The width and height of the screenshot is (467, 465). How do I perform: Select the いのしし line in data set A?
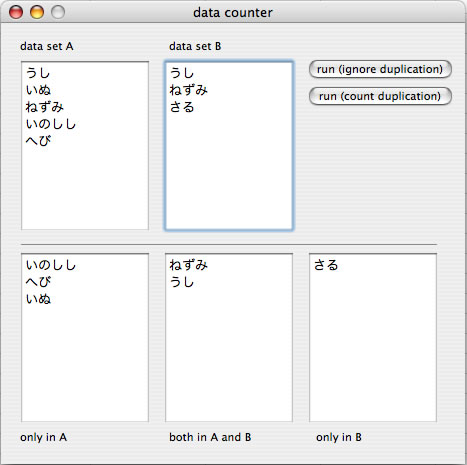51,124
